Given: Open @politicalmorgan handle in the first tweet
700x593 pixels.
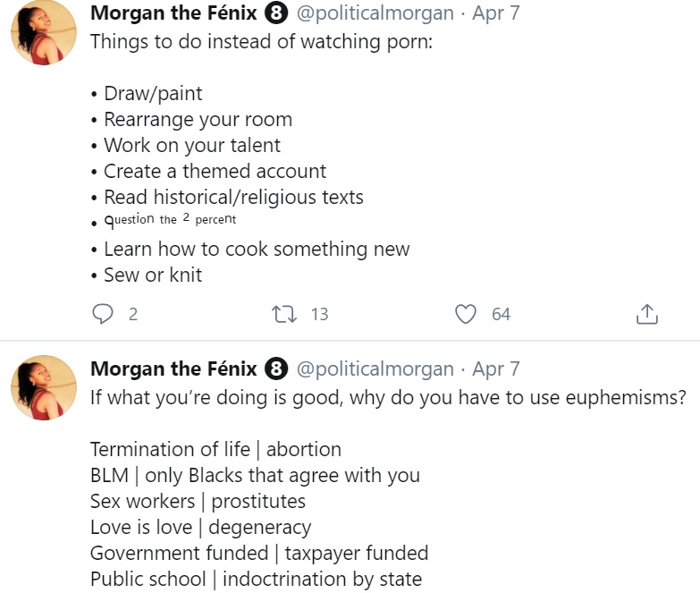Looking at the screenshot, I should pos(375,13).
